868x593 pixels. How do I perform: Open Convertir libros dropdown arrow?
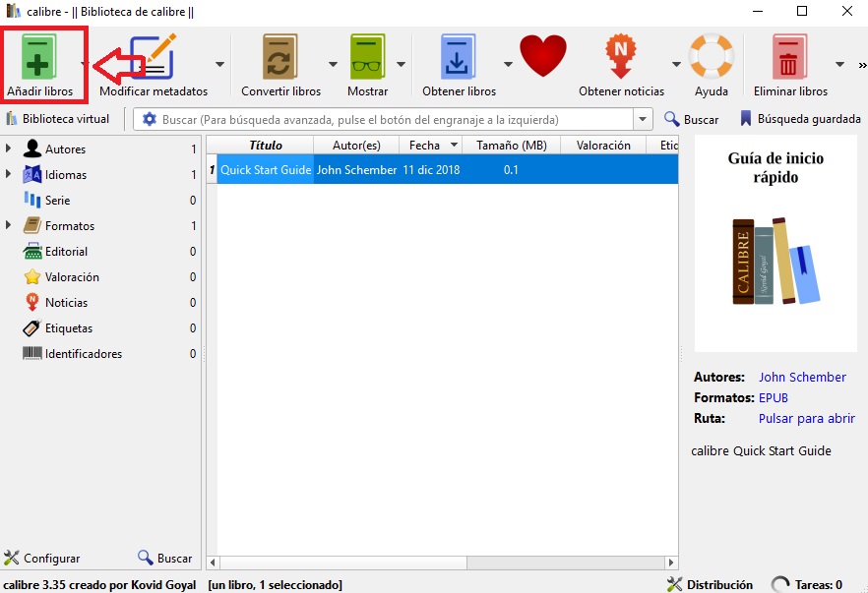[x=333, y=64]
